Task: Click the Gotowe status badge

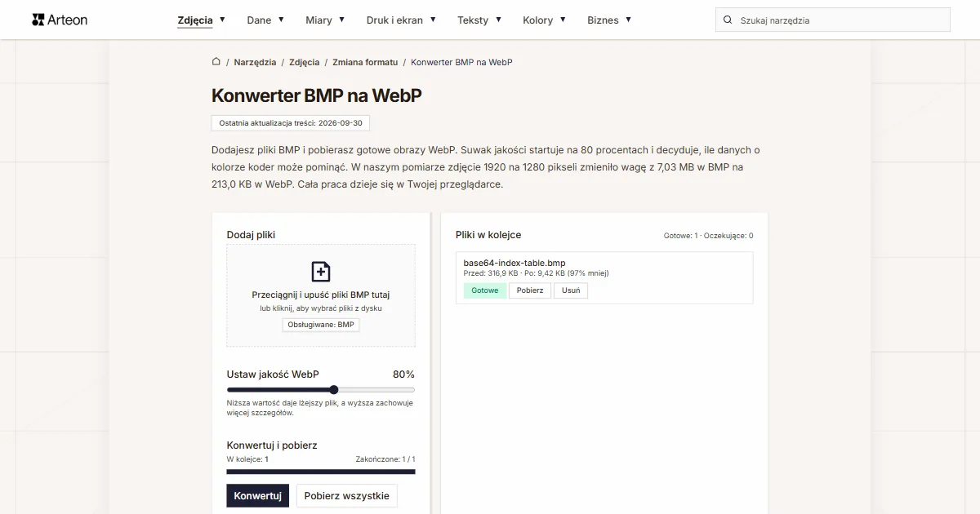Action: (484, 290)
